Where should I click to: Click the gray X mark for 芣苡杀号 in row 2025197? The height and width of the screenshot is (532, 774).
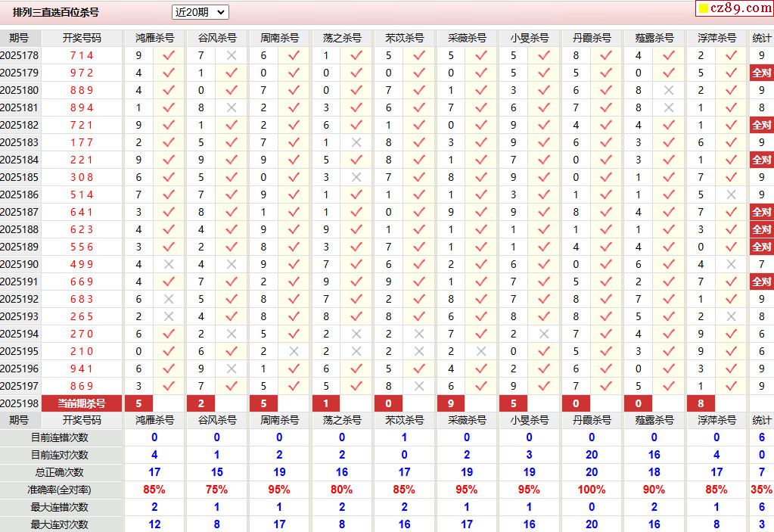pyautogui.click(x=419, y=387)
